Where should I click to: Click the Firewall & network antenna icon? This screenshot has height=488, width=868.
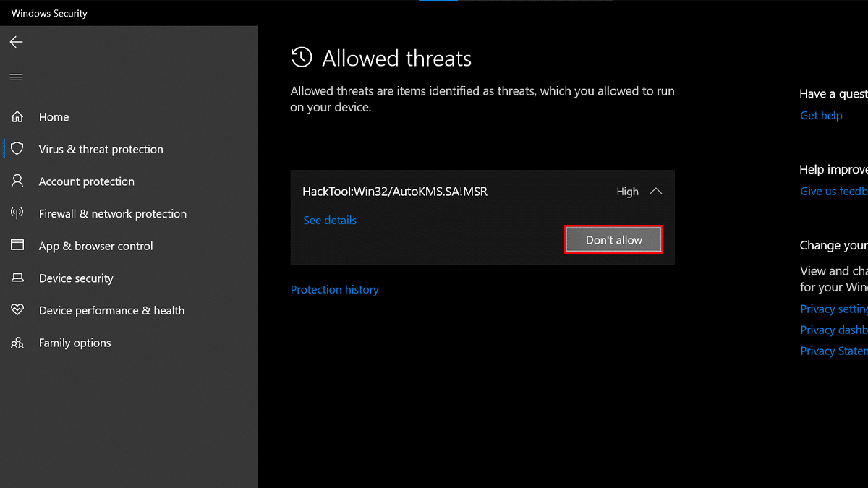[17, 213]
